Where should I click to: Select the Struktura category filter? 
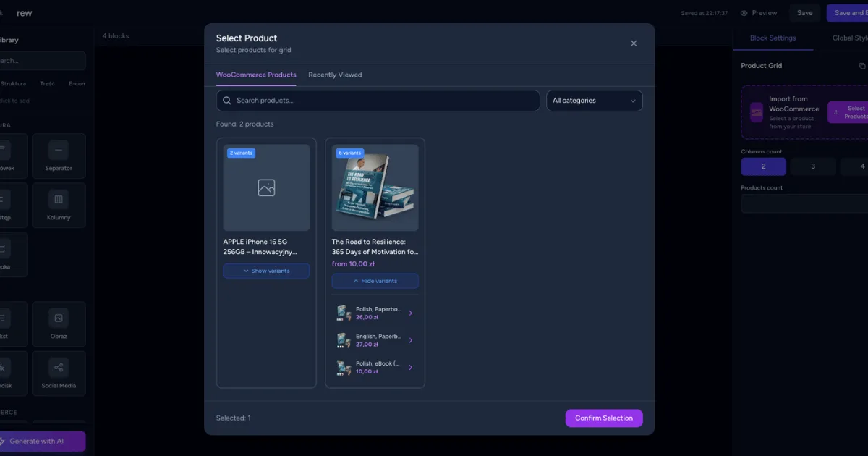12,83
